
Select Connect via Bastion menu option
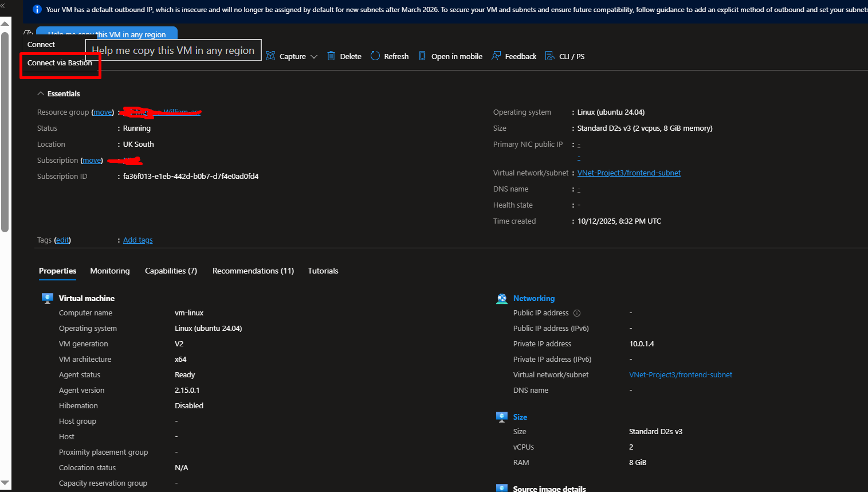[60, 63]
